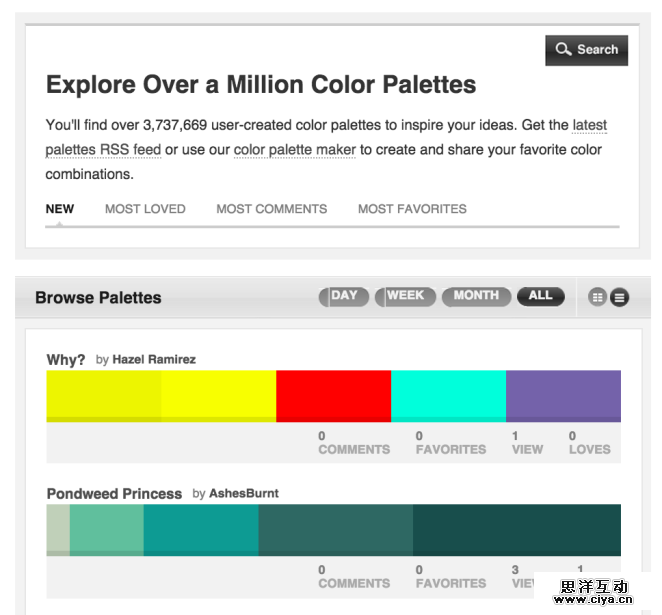
Task: Open Pondweed Princess palette title
Action: pos(114,494)
